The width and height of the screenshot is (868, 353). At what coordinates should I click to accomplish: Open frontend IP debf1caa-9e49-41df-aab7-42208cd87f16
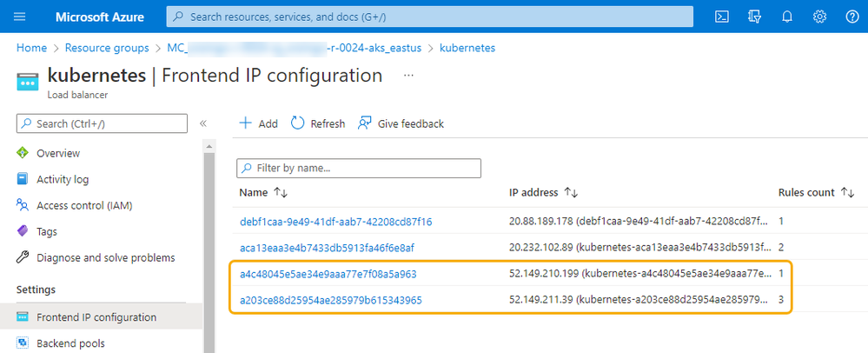click(x=335, y=222)
